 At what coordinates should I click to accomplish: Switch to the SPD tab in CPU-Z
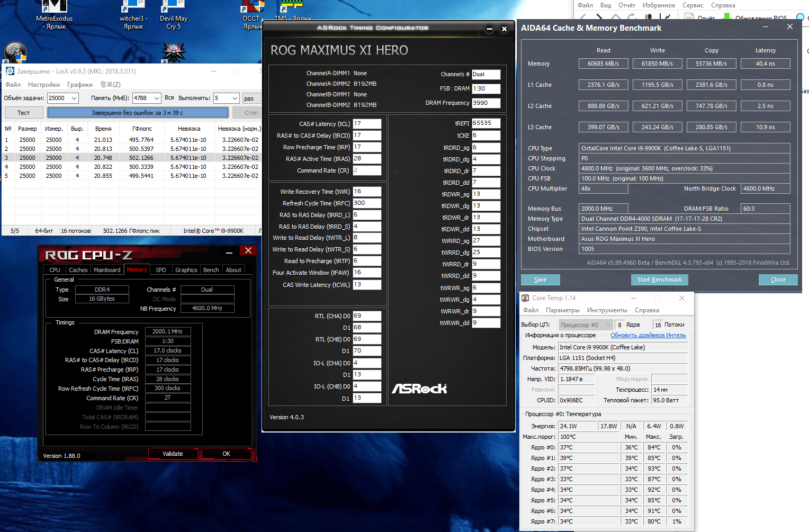pyautogui.click(x=161, y=270)
